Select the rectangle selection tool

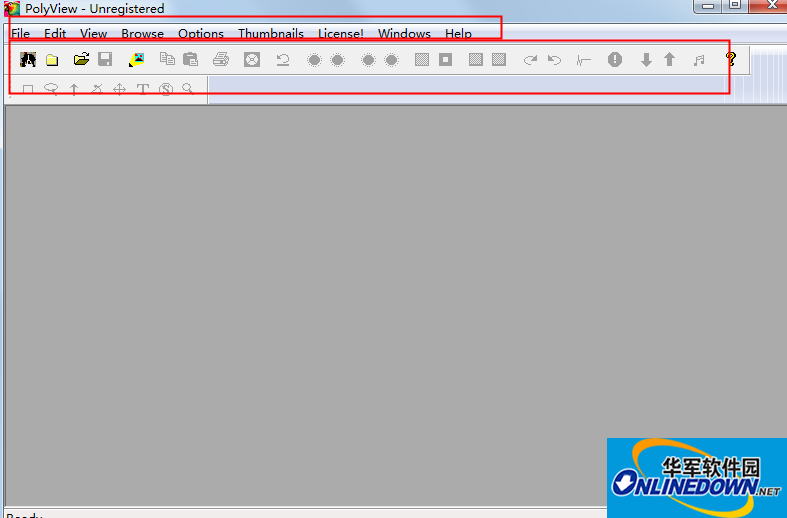(x=27, y=89)
